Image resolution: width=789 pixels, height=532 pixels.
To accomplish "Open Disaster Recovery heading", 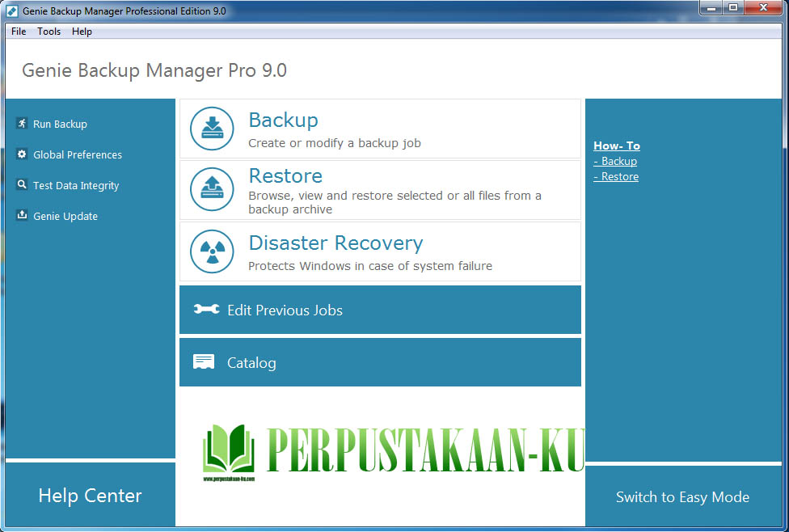I will point(335,243).
